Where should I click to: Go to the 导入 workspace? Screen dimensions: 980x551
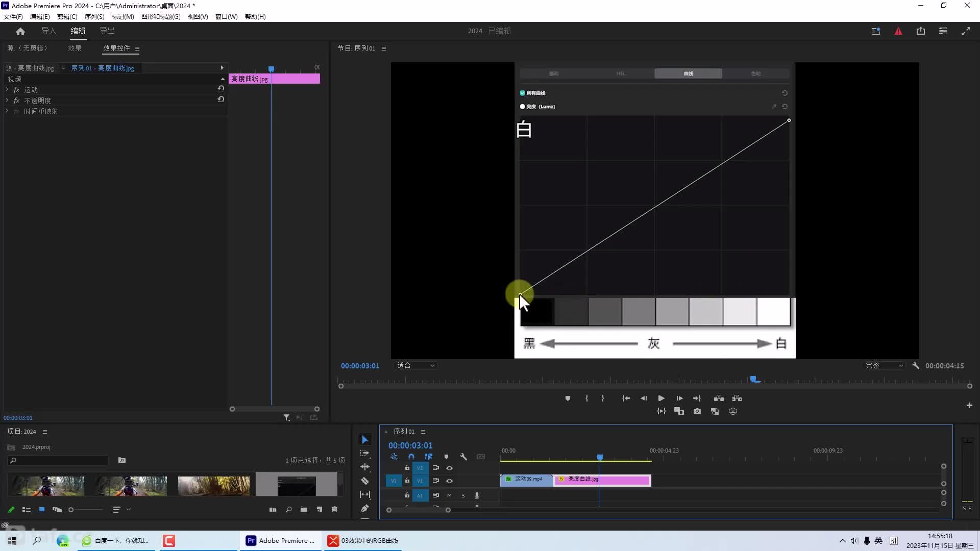(x=48, y=31)
